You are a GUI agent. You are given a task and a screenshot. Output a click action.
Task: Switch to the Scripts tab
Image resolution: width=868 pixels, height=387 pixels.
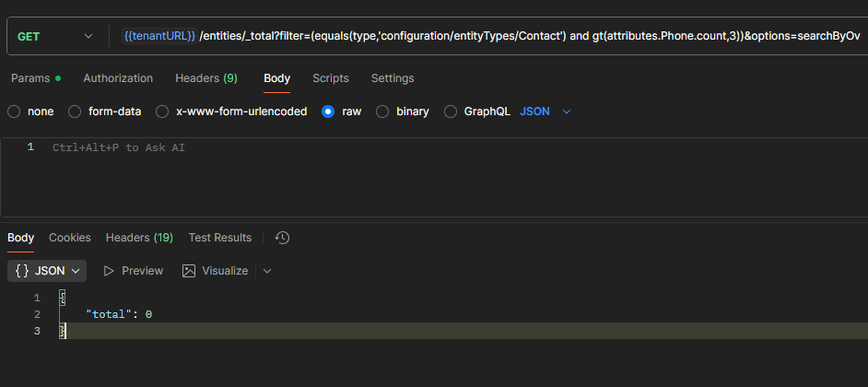pyautogui.click(x=330, y=78)
